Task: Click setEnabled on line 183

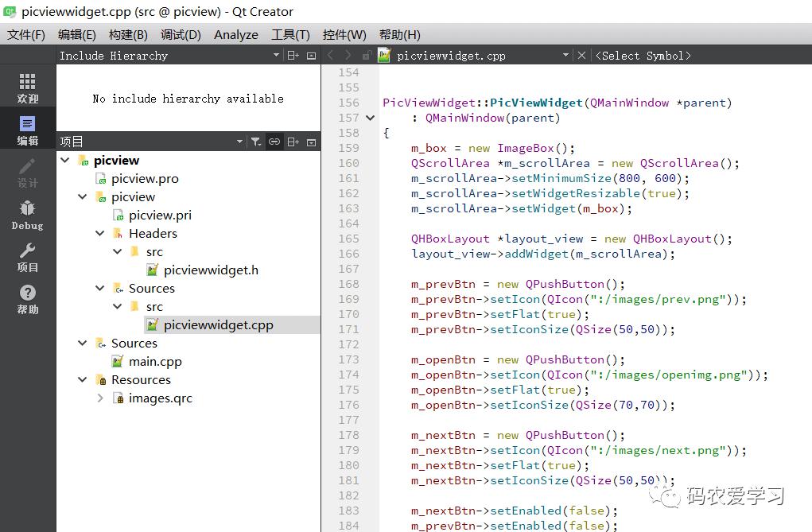Action: click(526, 511)
